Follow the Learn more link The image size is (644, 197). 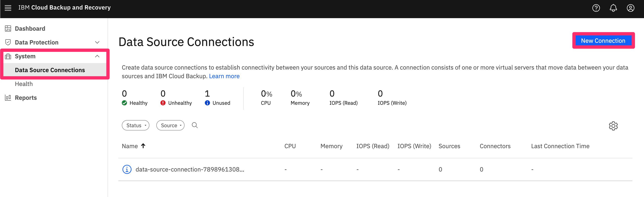(224, 76)
